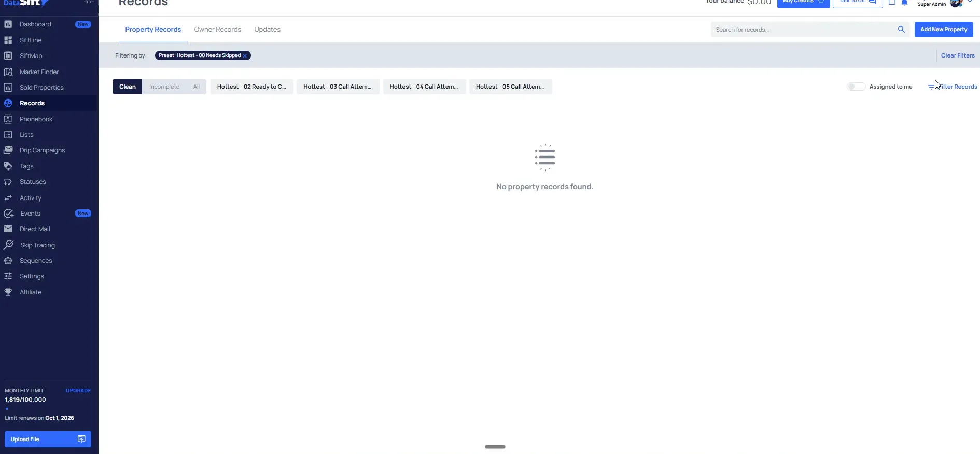Click the magnifier search icon
Screen dimensions: 980x454
coord(901,30)
